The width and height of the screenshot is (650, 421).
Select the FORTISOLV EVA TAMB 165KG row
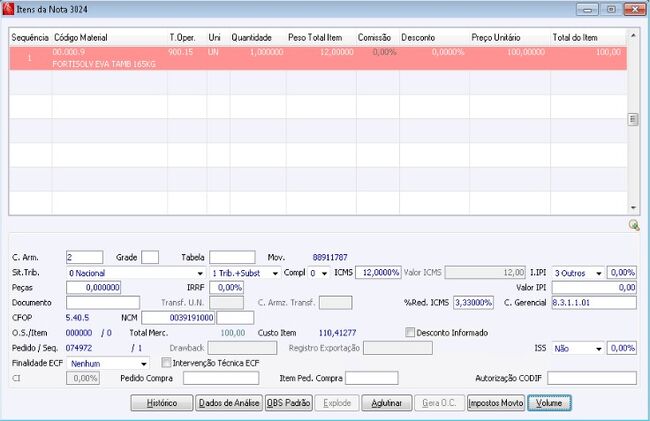318,58
